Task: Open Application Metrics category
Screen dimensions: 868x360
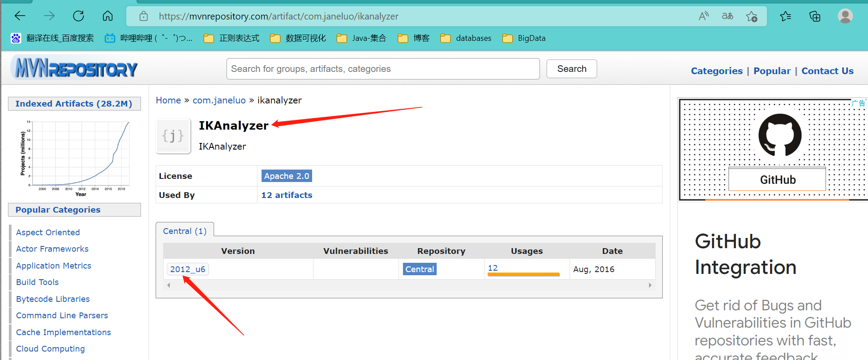Action: coord(54,265)
